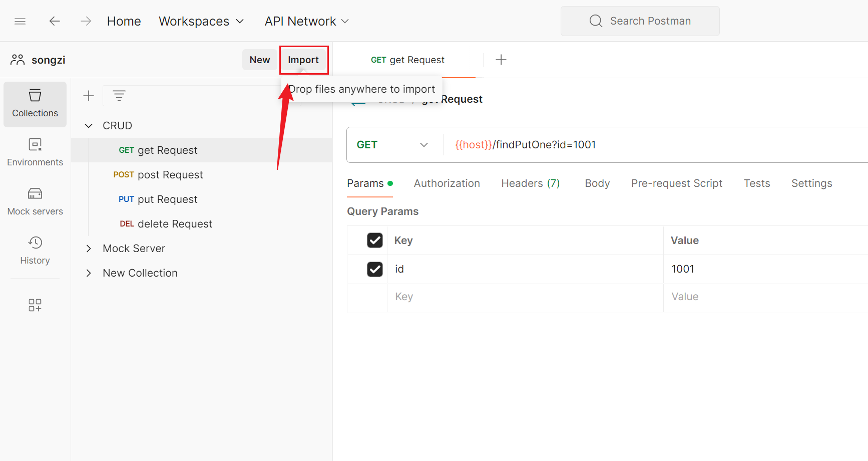
Task: Select put Request in CRUD
Action: tap(202, 199)
